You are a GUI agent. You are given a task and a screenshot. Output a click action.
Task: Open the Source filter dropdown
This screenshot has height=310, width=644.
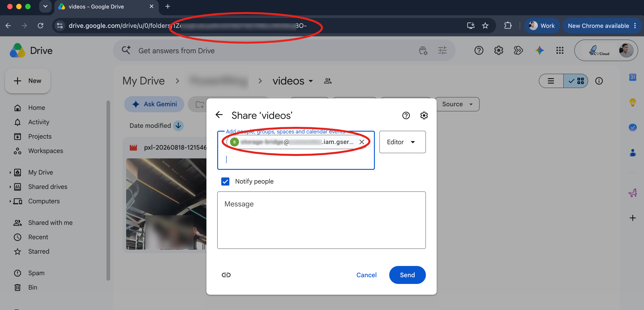pyautogui.click(x=457, y=104)
